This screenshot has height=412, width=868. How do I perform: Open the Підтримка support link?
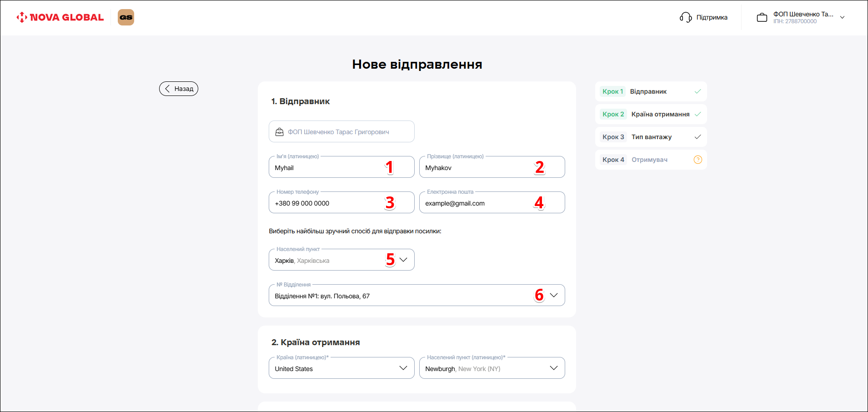tap(712, 17)
